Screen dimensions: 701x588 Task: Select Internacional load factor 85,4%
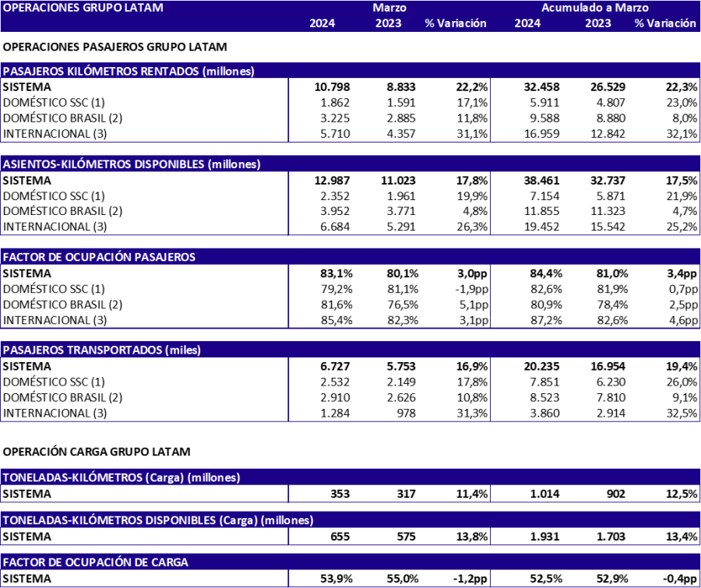(x=336, y=320)
